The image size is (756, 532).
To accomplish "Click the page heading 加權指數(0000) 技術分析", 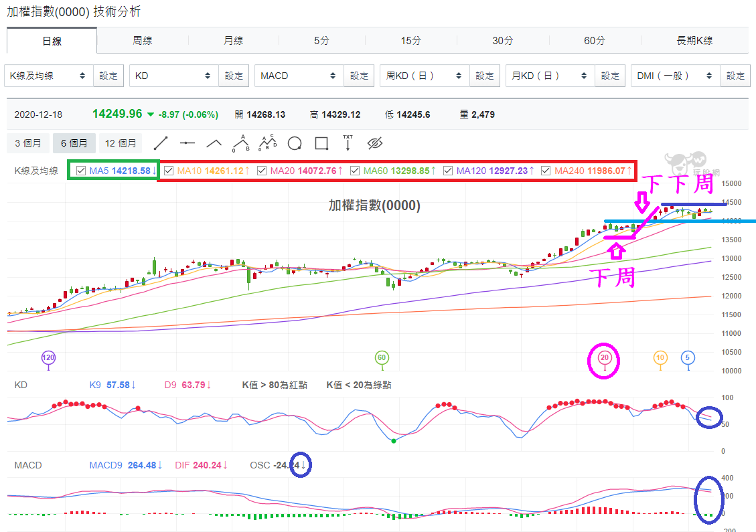I will 74,11.
